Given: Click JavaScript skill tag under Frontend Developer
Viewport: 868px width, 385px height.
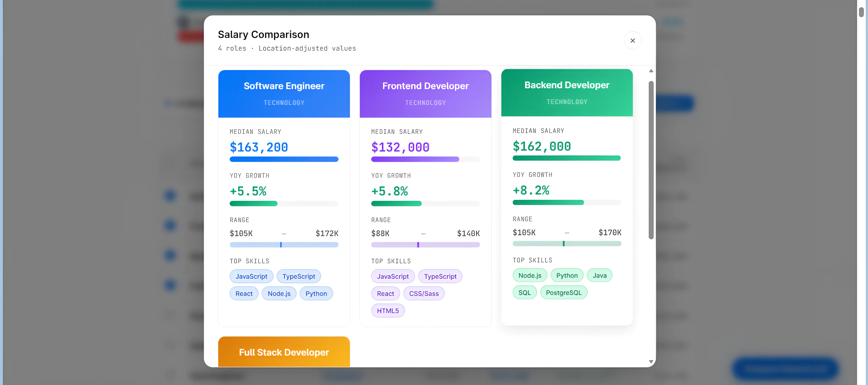Looking at the screenshot, I should 393,276.
